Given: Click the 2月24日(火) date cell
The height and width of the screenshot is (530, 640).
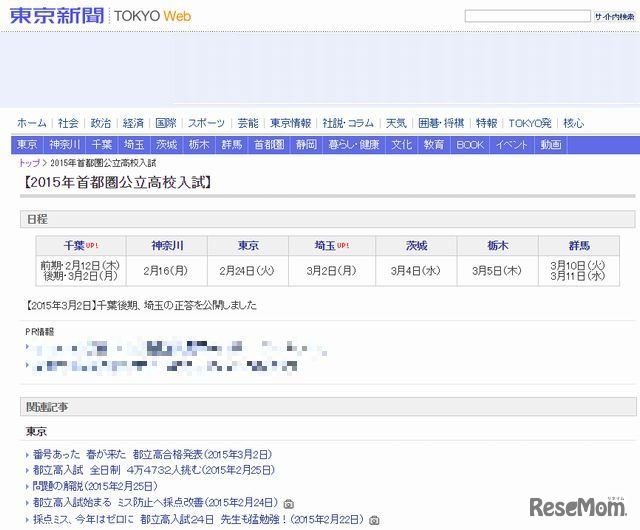Looking at the screenshot, I should click(247, 271).
